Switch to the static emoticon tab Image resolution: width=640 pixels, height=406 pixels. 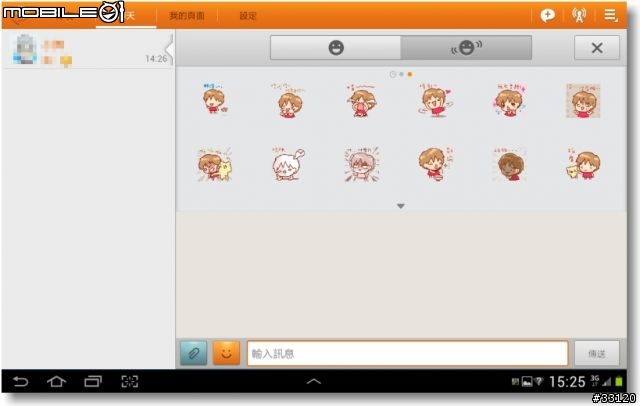click(336, 48)
